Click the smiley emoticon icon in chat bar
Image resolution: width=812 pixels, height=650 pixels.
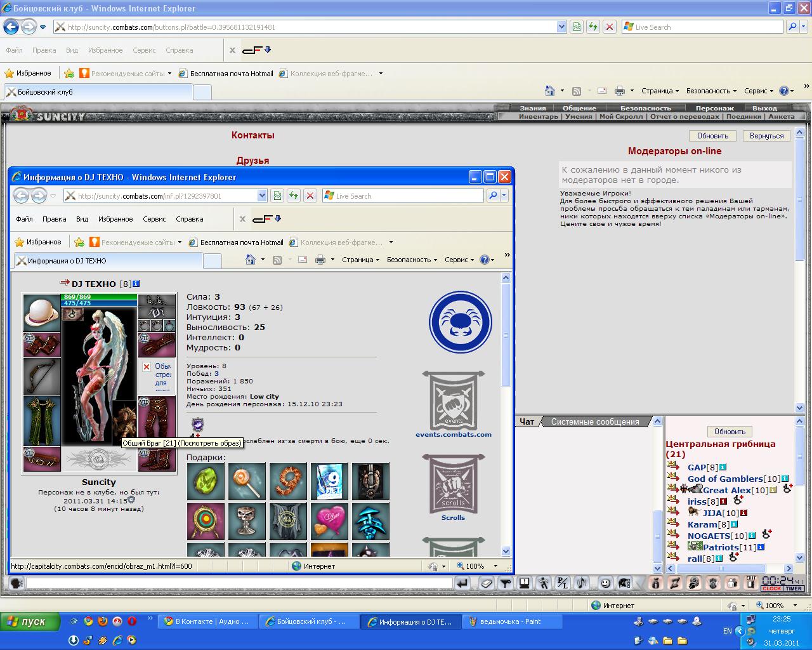click(606, 583)
